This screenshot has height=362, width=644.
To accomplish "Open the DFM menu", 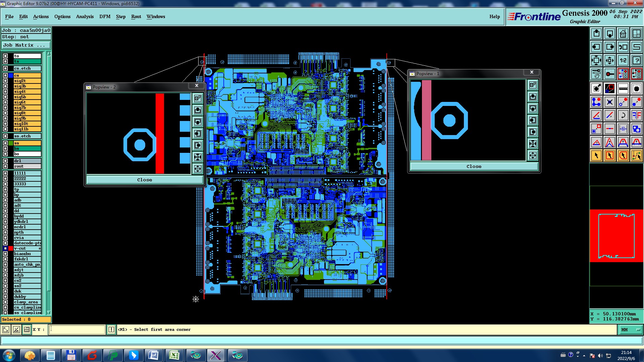I will tap(105, 16).
